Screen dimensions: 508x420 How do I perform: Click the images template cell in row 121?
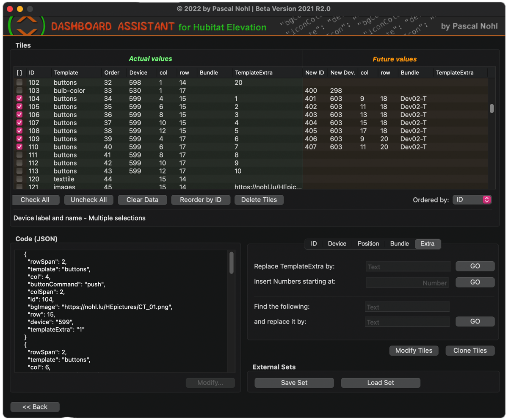(64, 187)
